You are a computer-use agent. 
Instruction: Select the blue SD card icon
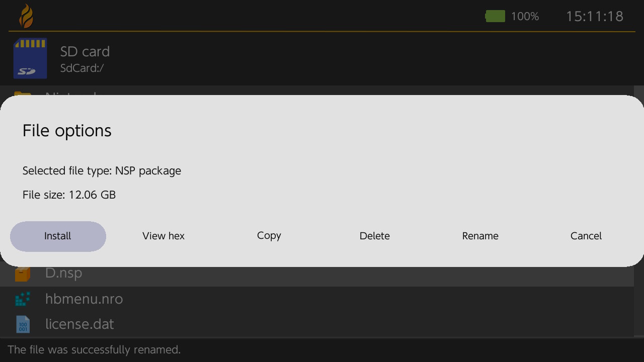point(30,58)
